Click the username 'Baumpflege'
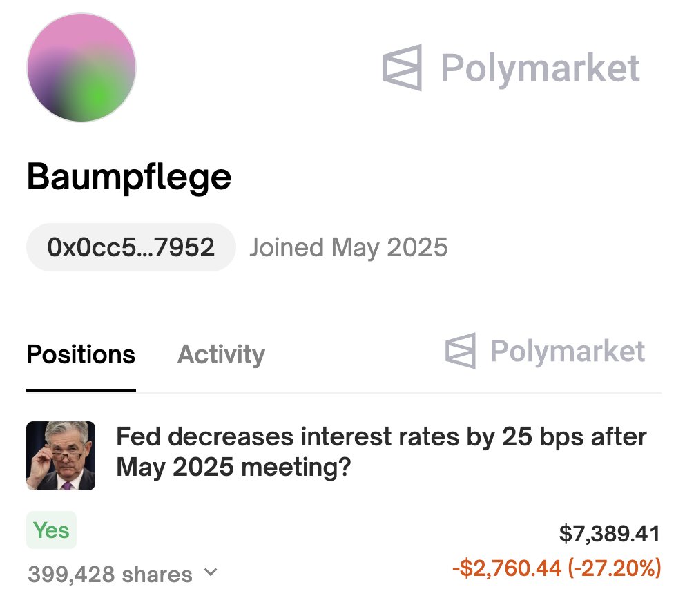The height and width of the screenshot is (616, 685). (x=128, y=177)
